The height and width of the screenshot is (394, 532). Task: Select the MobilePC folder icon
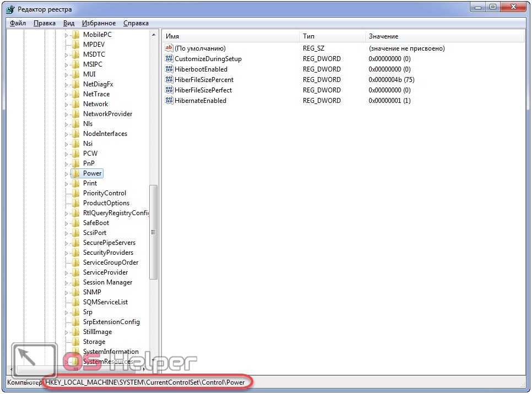point(76,35)
